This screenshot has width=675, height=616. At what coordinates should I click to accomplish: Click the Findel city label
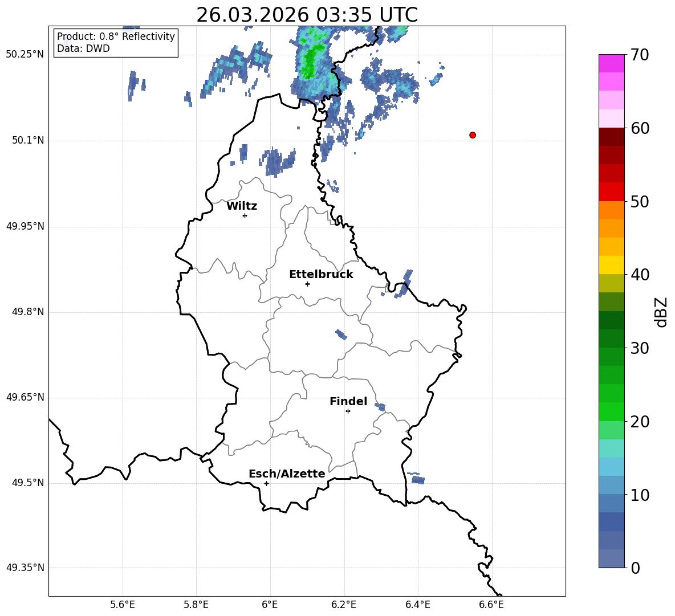point(348,401)
